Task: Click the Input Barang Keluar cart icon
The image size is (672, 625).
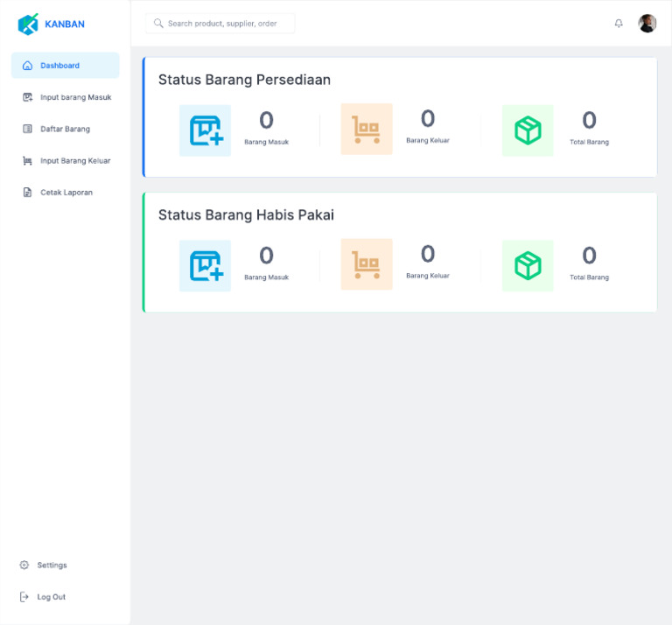Action: click(27, 161)
